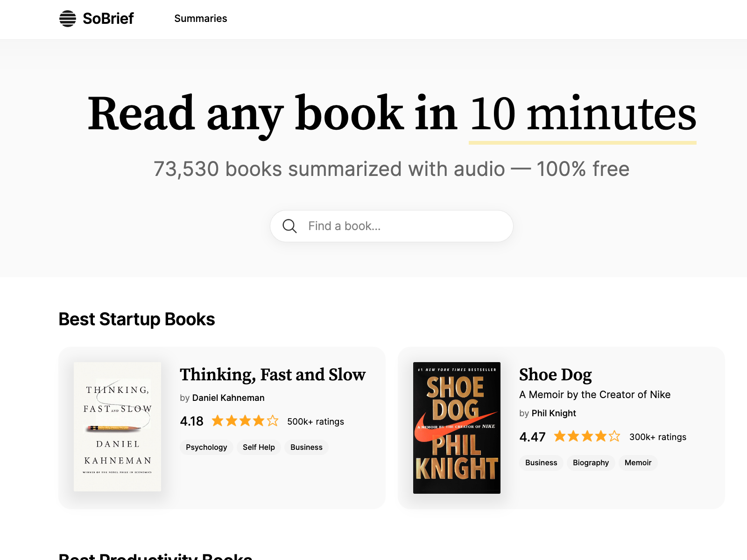
Task: Open the Summaries menu item
Action: pyautogui.click(x=201, y=19)
